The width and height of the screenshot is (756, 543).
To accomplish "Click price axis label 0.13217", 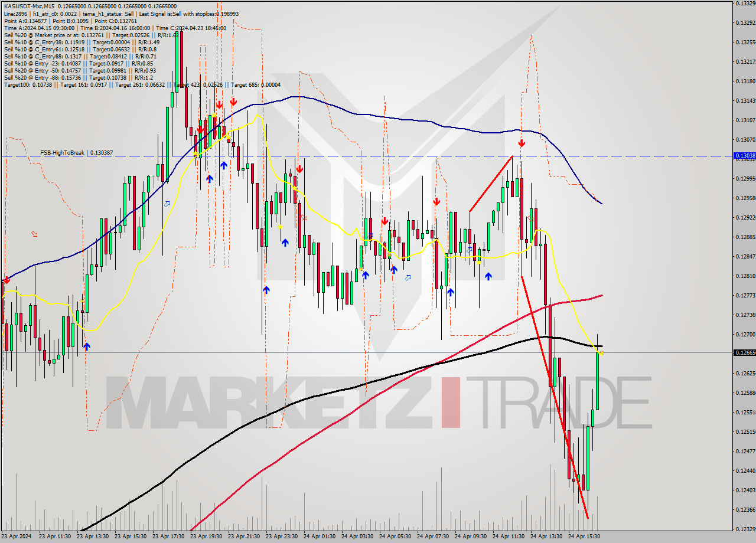I will point(745,61).
